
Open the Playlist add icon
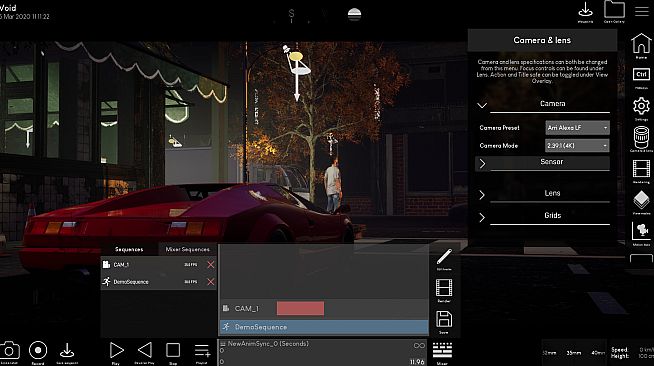(x=202, y=351)
